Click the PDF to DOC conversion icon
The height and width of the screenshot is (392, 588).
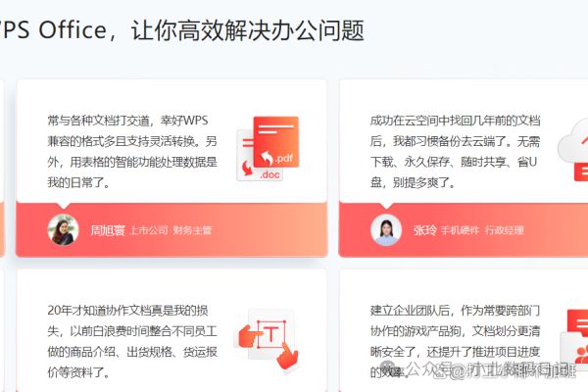tap(268, 149)
